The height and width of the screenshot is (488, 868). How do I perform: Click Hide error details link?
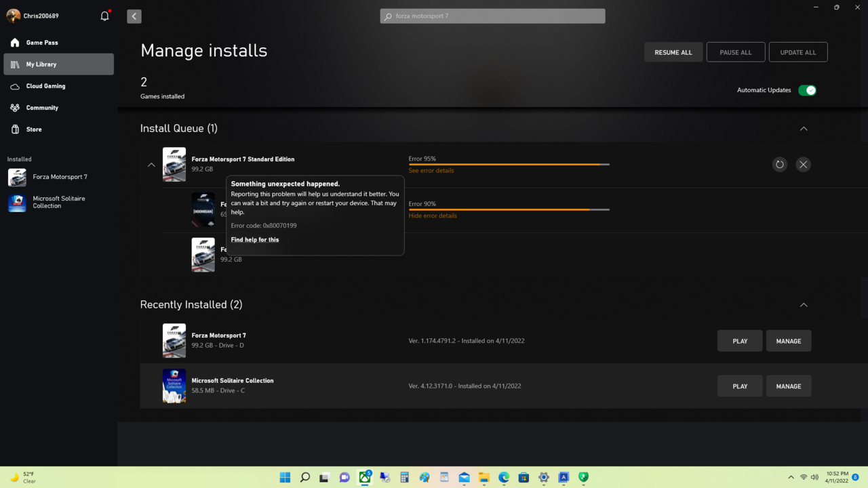(433, 216)
